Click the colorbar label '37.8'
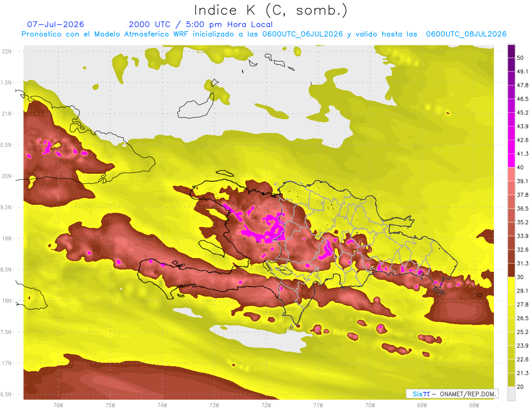This screenshot has width=532, height=411. [x=523, y=195]
